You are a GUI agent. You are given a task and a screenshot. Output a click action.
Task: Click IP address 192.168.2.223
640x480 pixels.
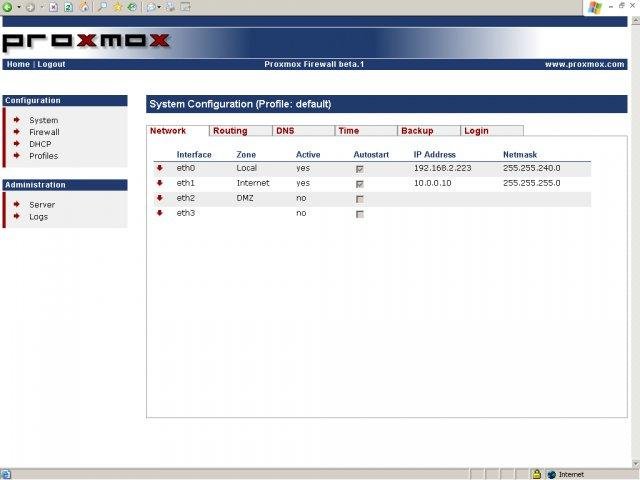pos(442,168)
